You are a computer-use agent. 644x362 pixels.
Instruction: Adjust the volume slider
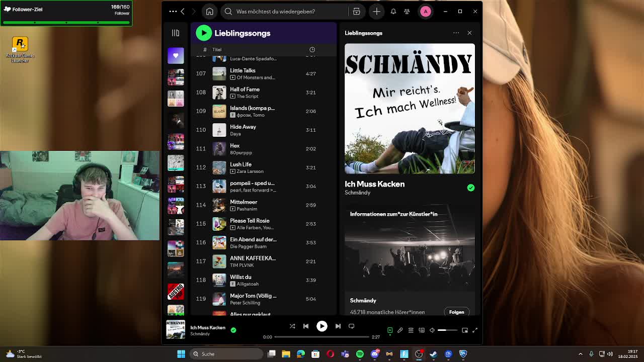pyautogui.click(x=447, y=330)
